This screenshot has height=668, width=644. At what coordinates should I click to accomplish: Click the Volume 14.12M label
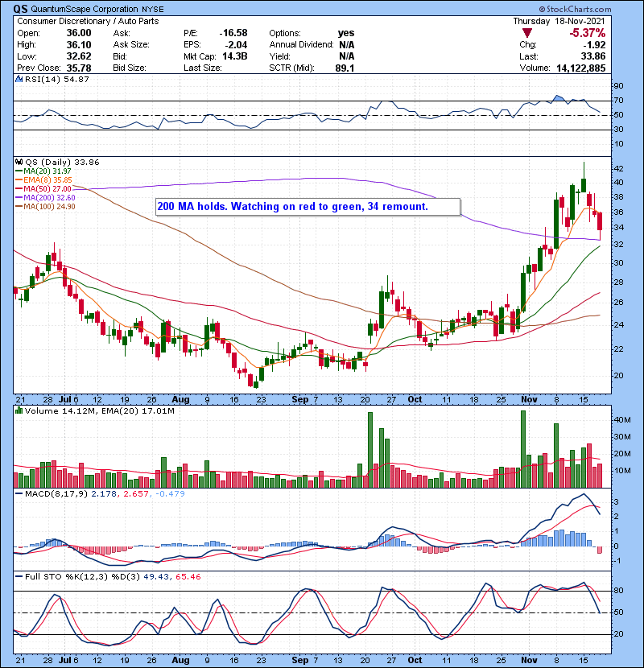[61, 411]
